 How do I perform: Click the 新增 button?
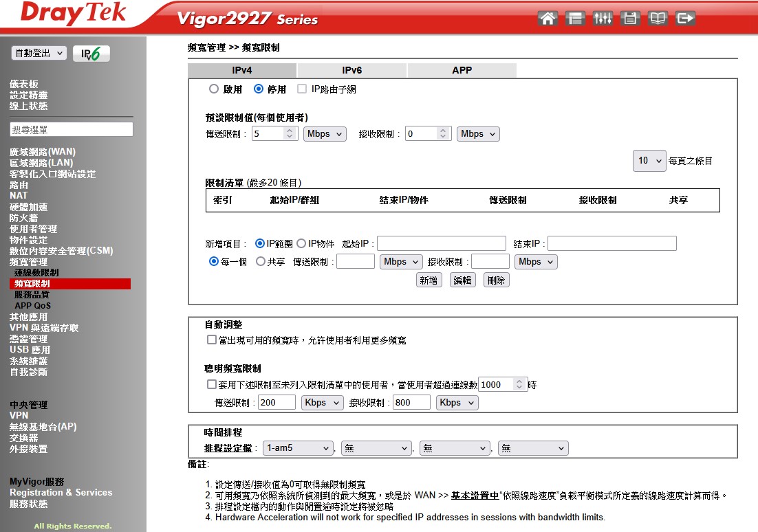click(x=429, y=280)
